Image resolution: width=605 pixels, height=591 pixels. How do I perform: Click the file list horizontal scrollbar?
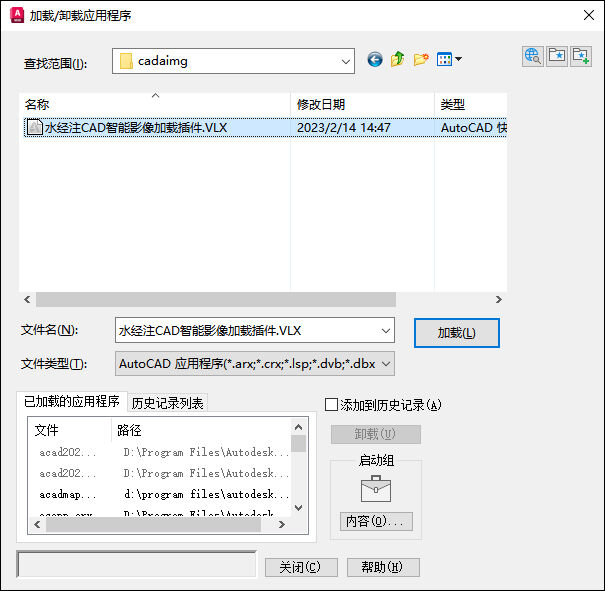point(216,299)
